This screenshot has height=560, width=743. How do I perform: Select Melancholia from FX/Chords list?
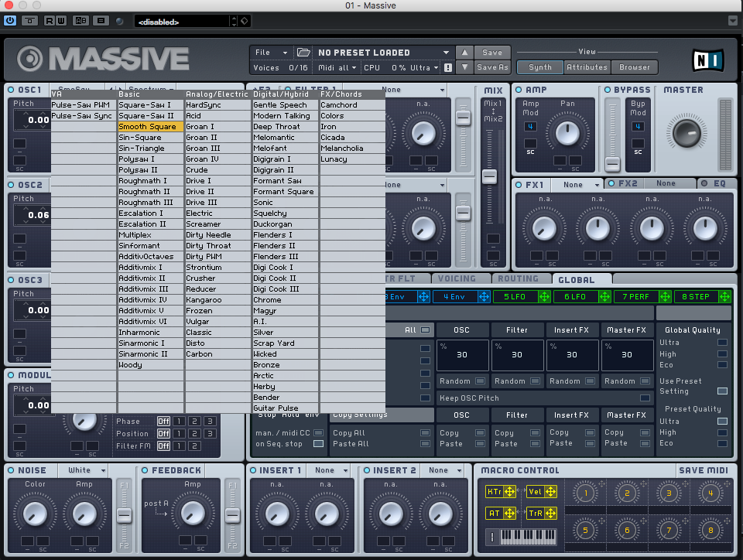pyautogui.click(x=352, y=149)
